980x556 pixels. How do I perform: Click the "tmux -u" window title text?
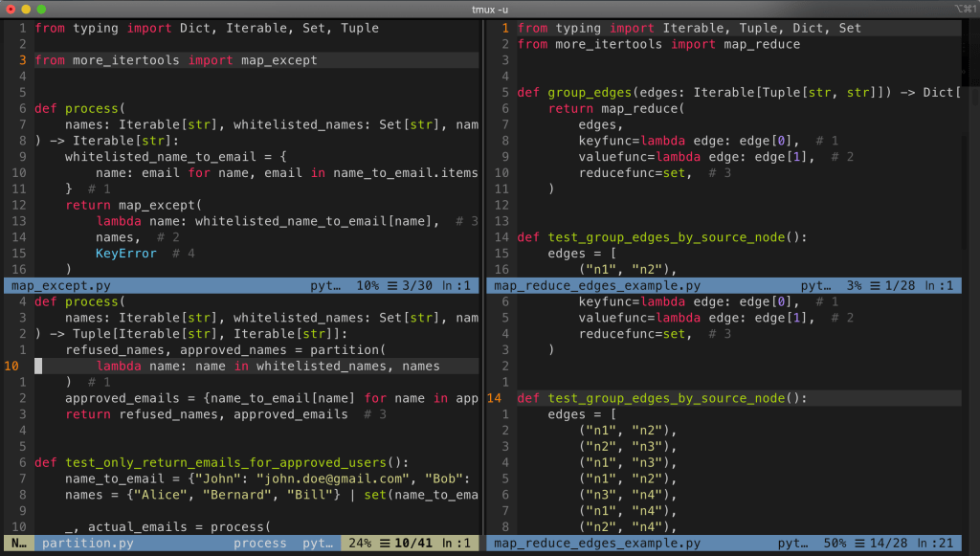pos(490,8)
